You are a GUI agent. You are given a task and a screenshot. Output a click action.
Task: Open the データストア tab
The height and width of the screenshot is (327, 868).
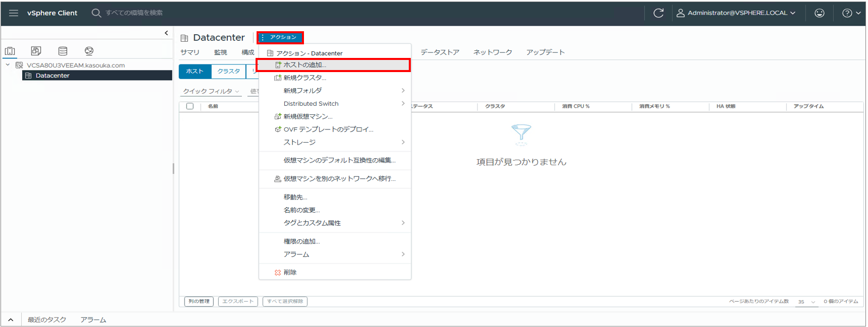[440, 52]
